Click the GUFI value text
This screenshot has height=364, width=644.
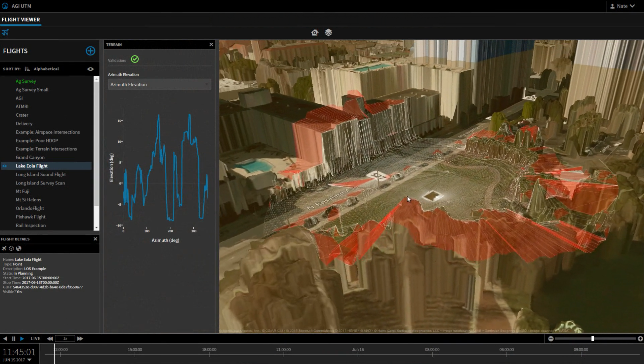(x=48, y=287)
